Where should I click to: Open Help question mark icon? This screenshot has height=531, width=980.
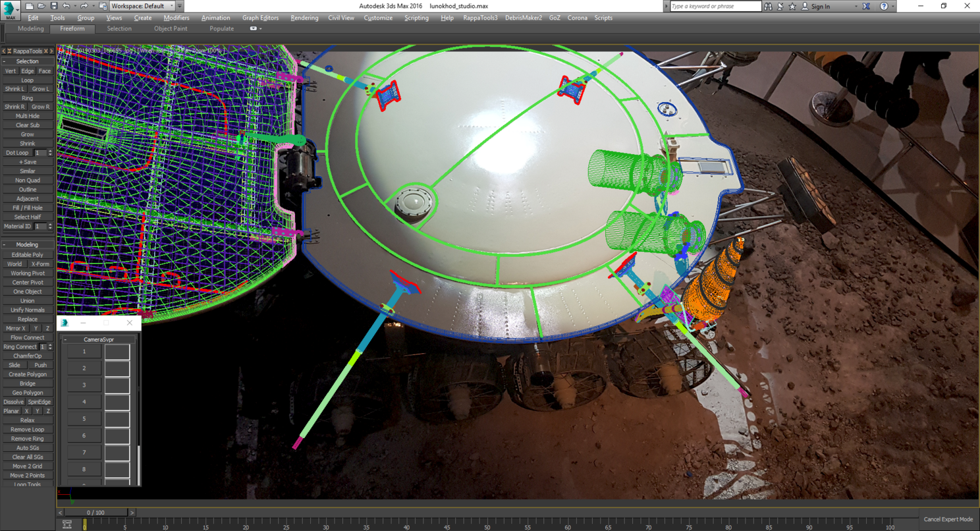(x=884, y=6)
